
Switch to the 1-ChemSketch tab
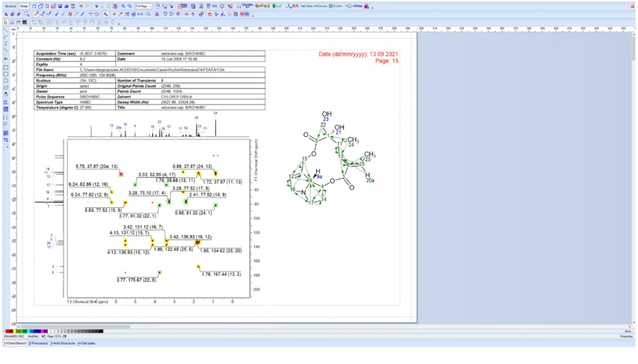pos(15,343)
